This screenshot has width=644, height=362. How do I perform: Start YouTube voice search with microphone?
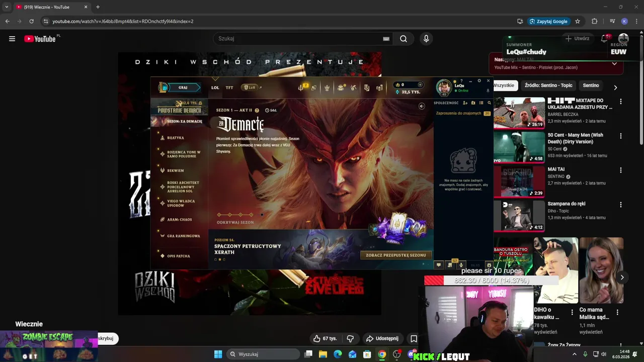coord(426,39)
